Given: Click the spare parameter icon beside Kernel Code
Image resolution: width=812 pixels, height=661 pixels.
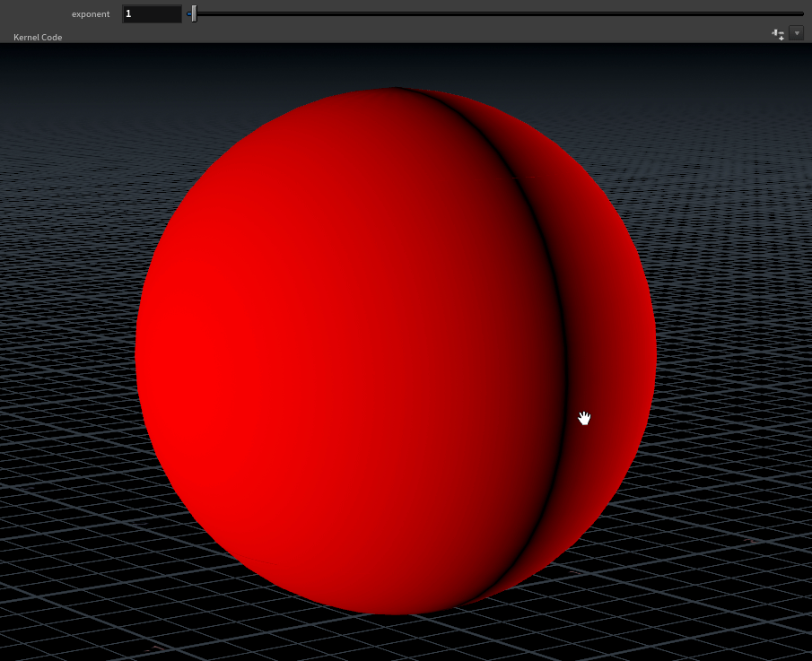Looking at the screenshot, I should click(x=778, y=34).
